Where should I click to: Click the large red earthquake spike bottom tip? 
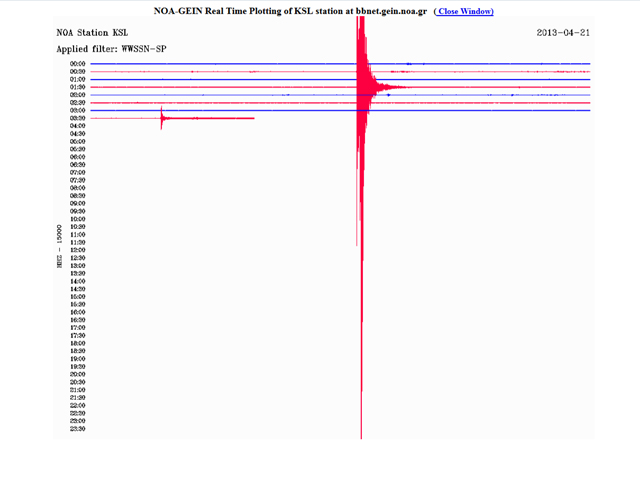pyautogui.click(x=361, y=436)
